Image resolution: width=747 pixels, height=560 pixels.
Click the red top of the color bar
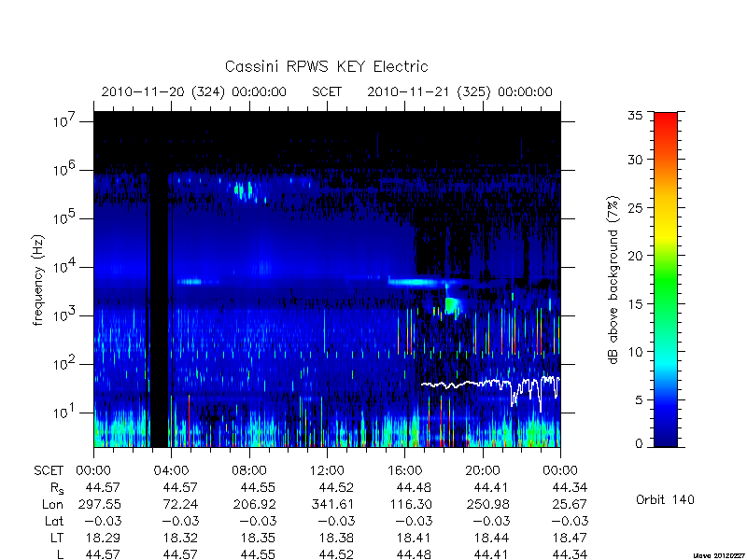(666, 121)
